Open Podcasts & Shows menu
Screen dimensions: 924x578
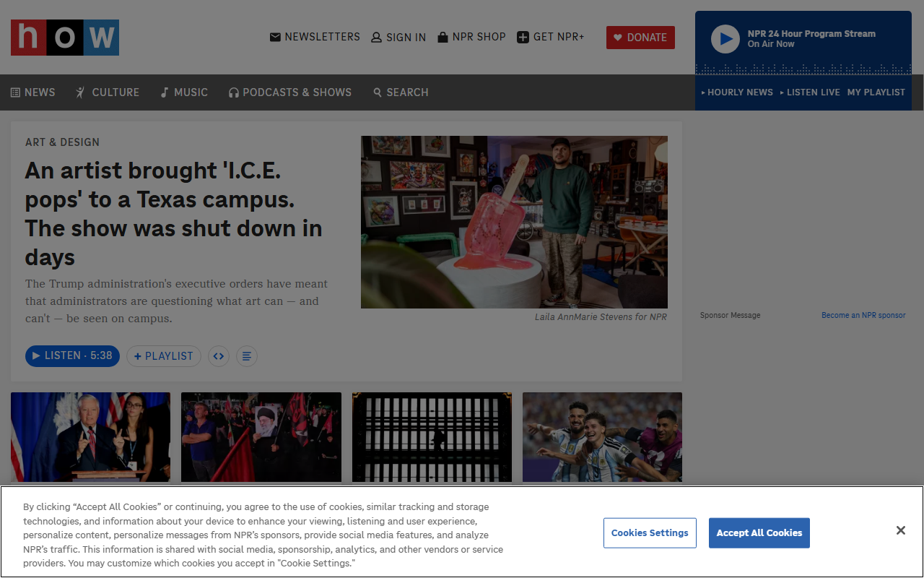(x=290, y=92)
